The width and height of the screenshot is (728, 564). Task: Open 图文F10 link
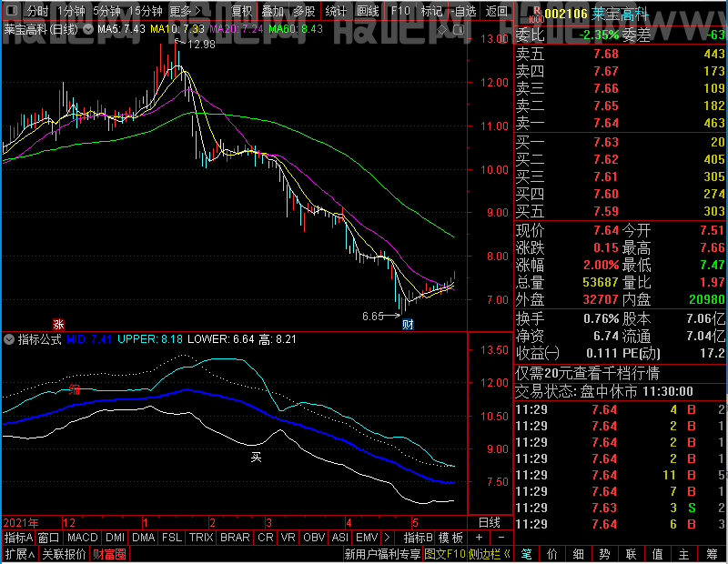click(x=445, y=554)
